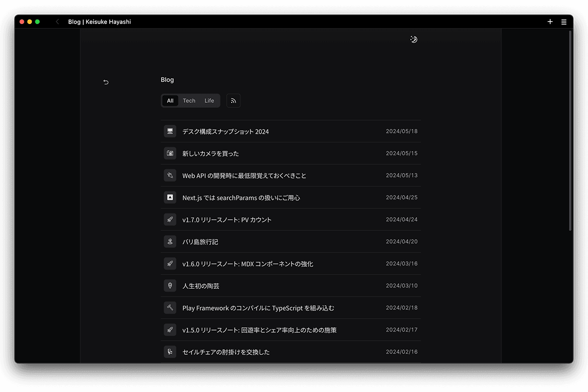Toggle the dark mode moon icon
This screenshot has height=392, width=588.
414,40
